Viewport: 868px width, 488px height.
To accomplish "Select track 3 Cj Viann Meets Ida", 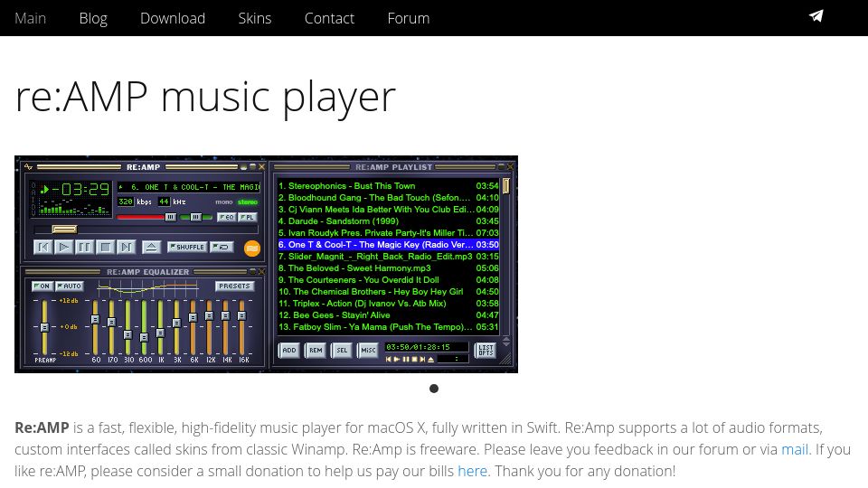I will tap(388, 209).
